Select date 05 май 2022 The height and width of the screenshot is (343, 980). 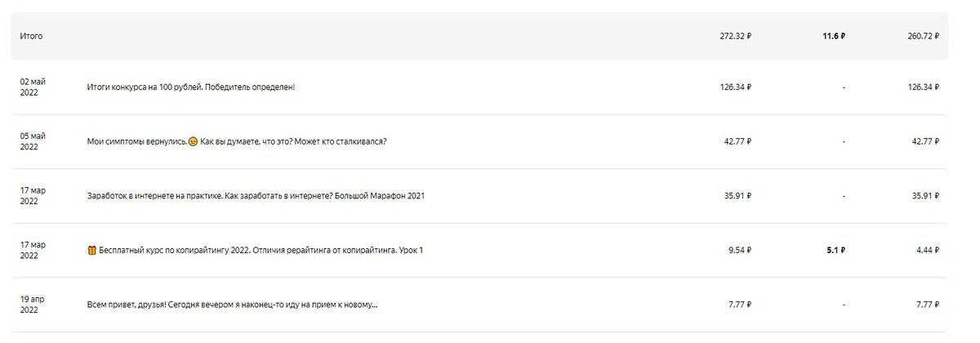[x=33, y=141]
